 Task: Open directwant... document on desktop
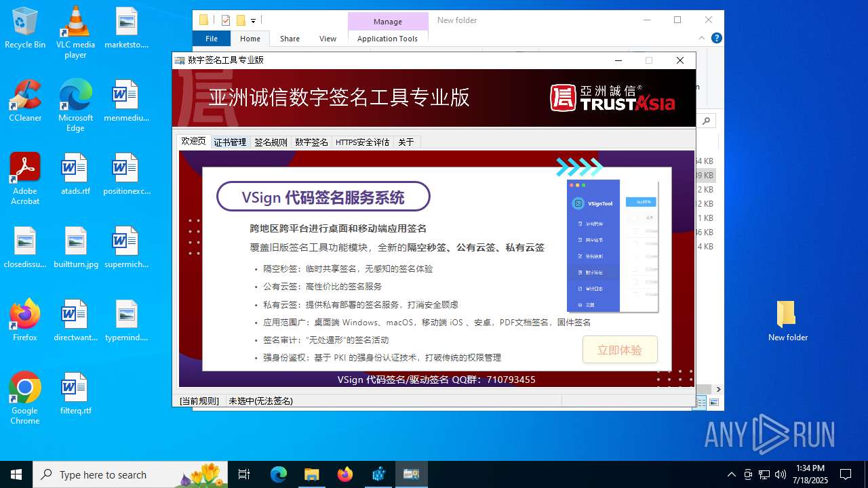75,321
